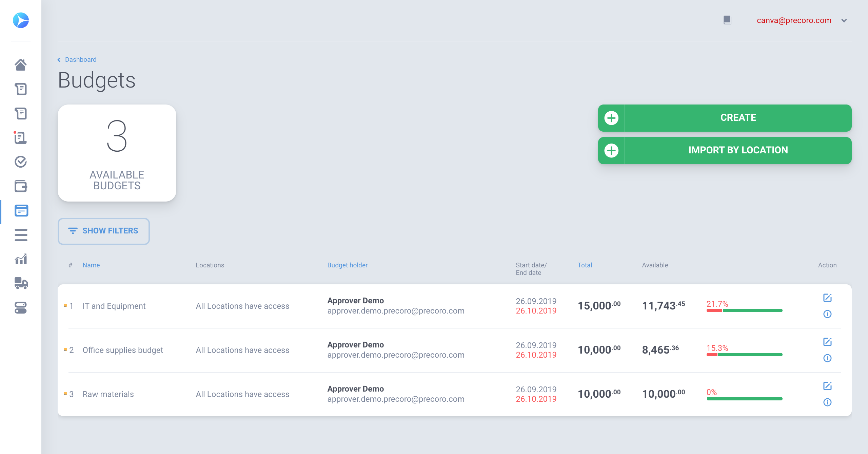Viewport: 868px width, 454px height.
Task: Open the delivery truck sidebar icon
Action: pos(21,283)
